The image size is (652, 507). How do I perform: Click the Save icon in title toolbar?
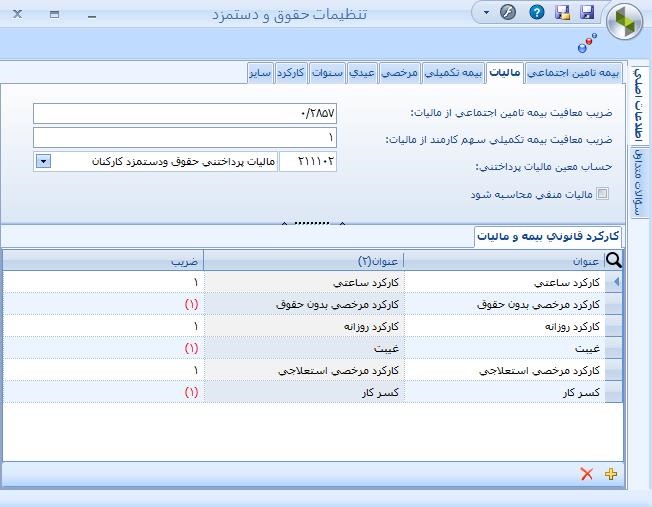(x=587, y=13)
